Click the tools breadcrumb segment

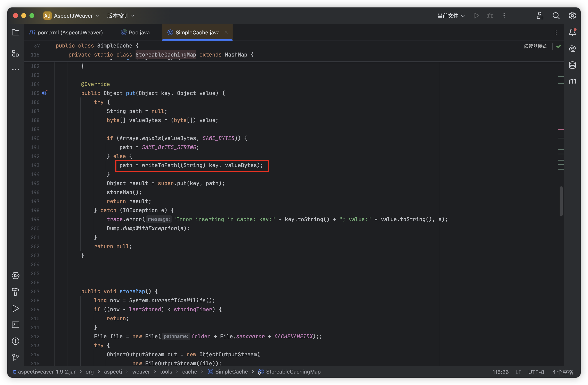[166, 372]
